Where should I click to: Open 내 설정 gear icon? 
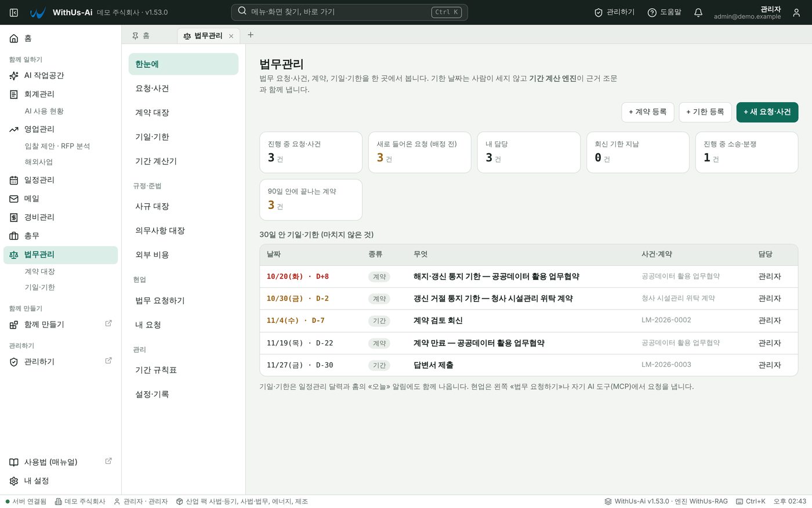[x=14, y=481]
